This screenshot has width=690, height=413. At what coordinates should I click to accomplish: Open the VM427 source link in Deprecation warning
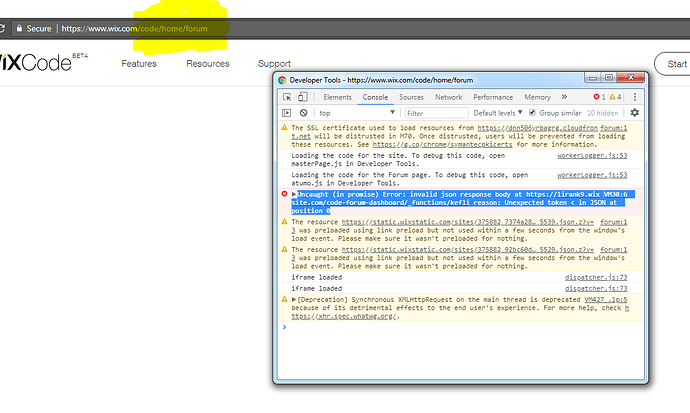[x=606, y=300]
